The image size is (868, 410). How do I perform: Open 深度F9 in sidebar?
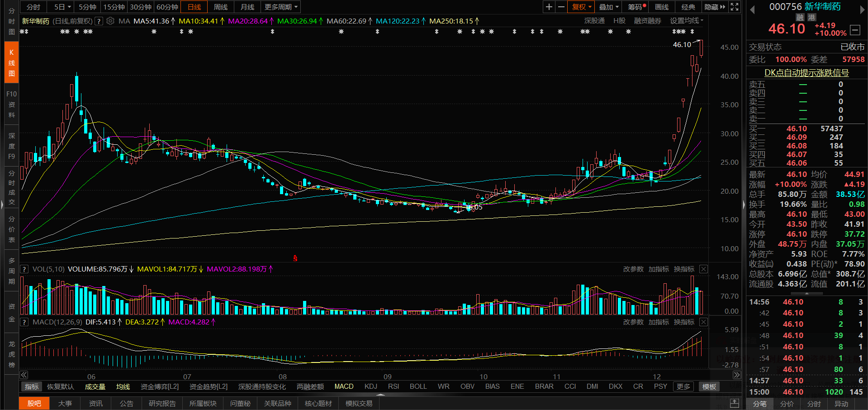click(x=12, y=146)
